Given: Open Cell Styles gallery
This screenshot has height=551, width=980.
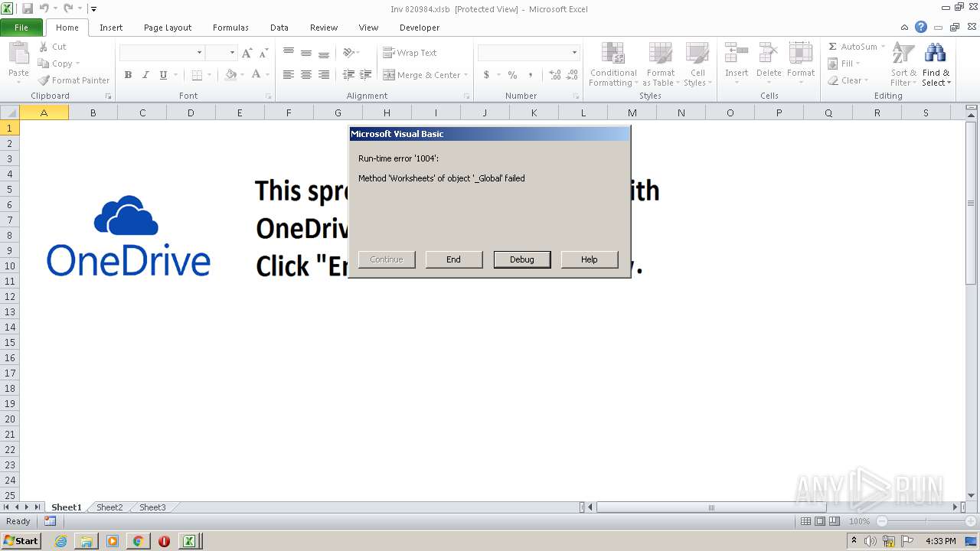Looking at the screenshot, I should 697,65.
